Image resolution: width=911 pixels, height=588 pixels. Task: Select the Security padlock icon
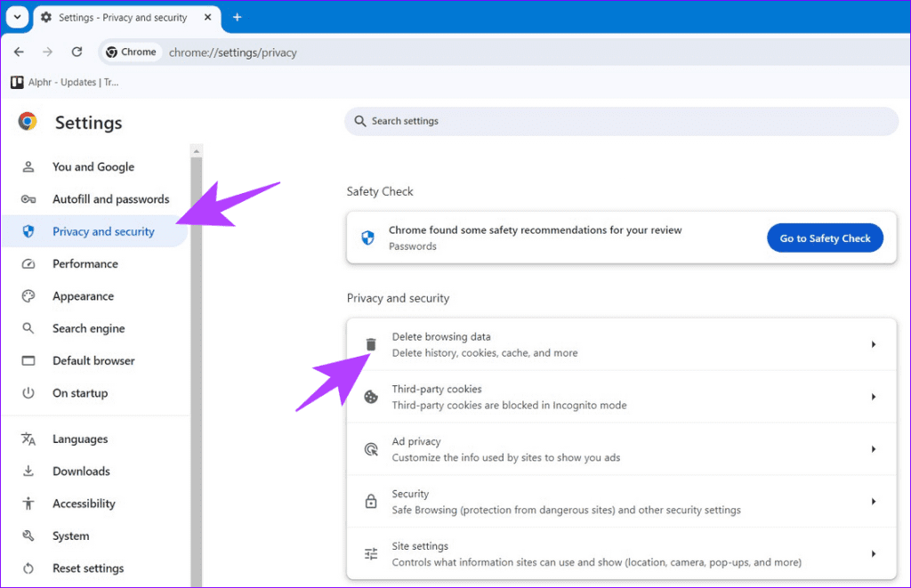click(370, 501)
